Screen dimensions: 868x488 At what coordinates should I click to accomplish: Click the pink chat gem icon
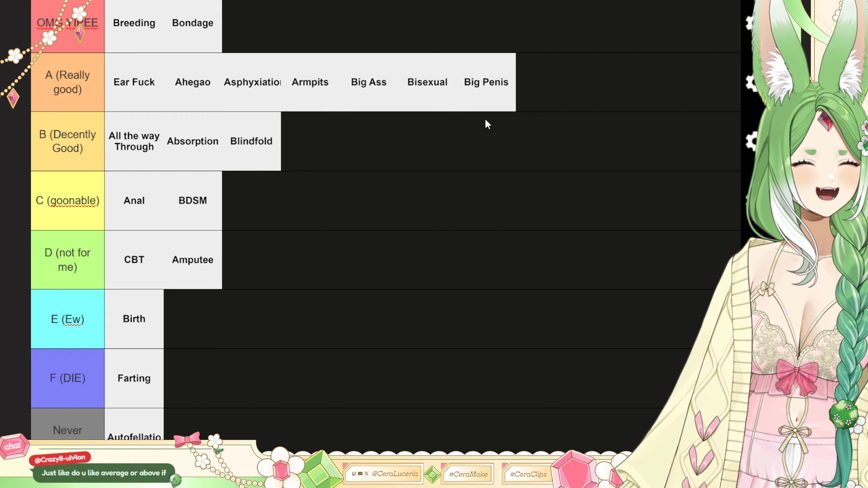14,446
